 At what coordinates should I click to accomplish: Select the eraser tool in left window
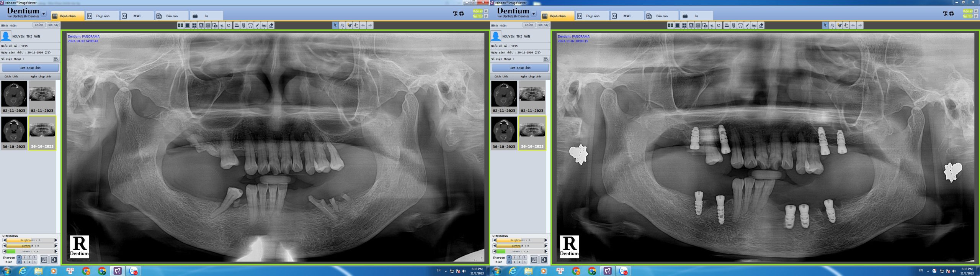271,25
